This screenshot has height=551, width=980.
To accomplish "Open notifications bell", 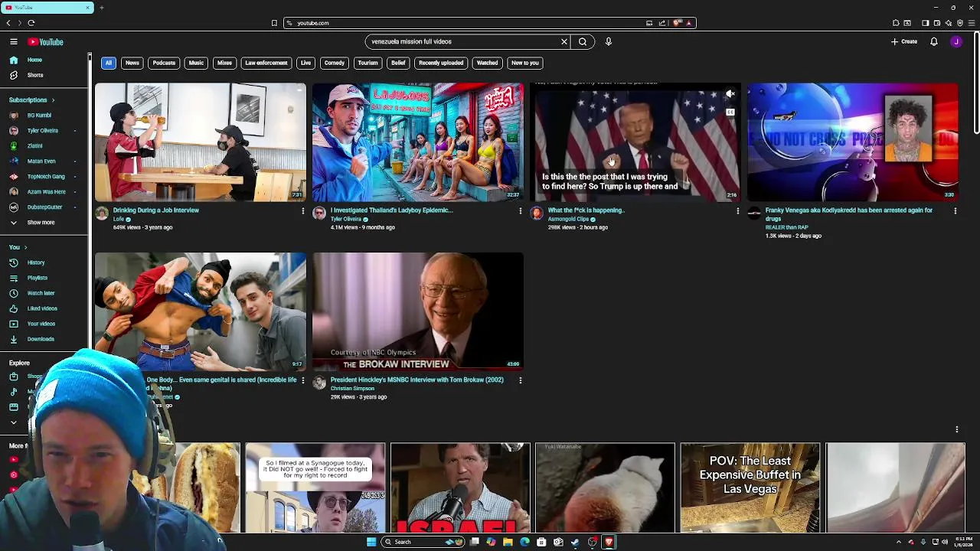I will (x=934, y=42).
